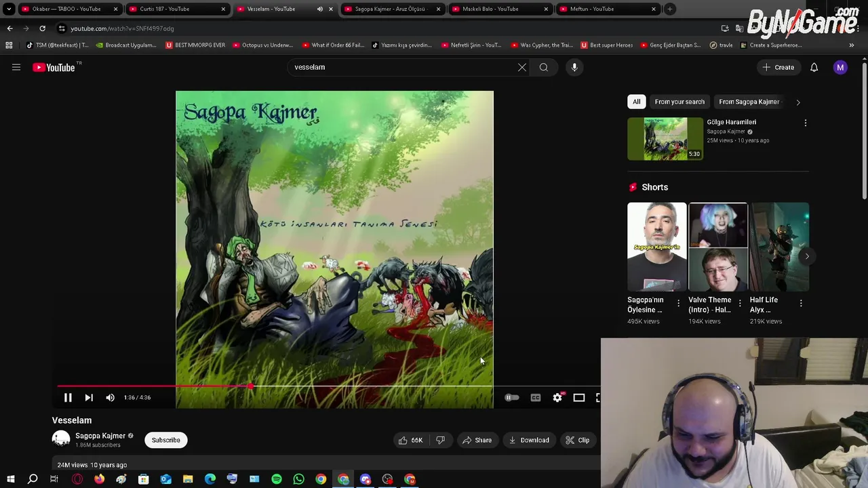Viewport: 868px width, 488px height.
Task: Show more filter chips with the arrow
Action: click(798, 102)
